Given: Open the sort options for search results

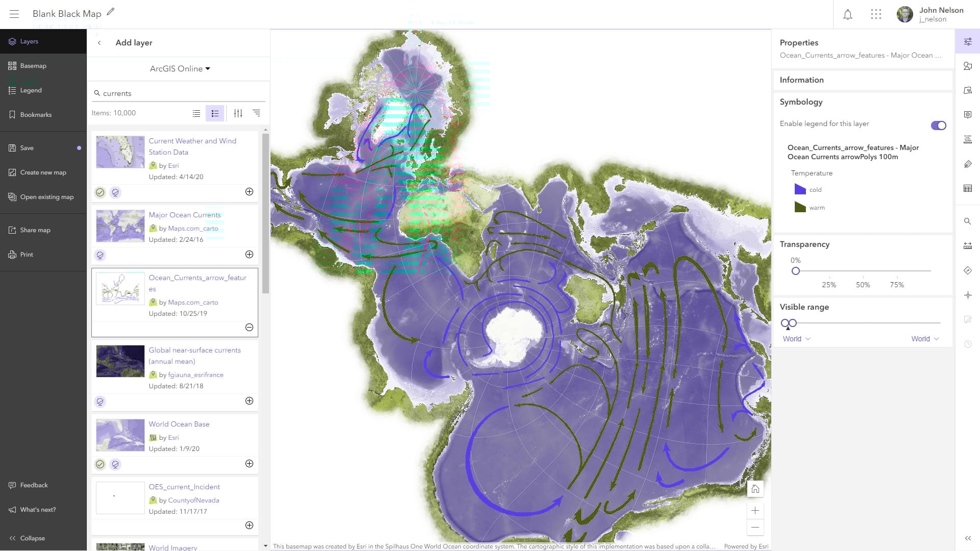Looking at the screenshot, I should click(256, 113).
